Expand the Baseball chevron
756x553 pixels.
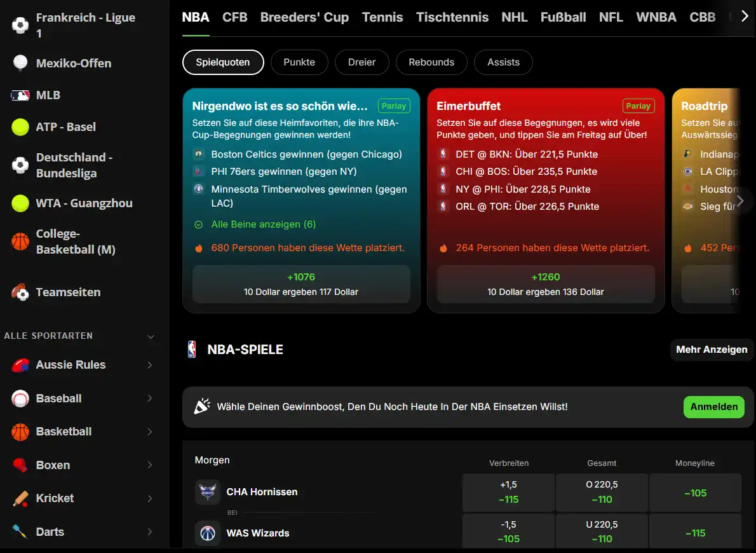150,398
